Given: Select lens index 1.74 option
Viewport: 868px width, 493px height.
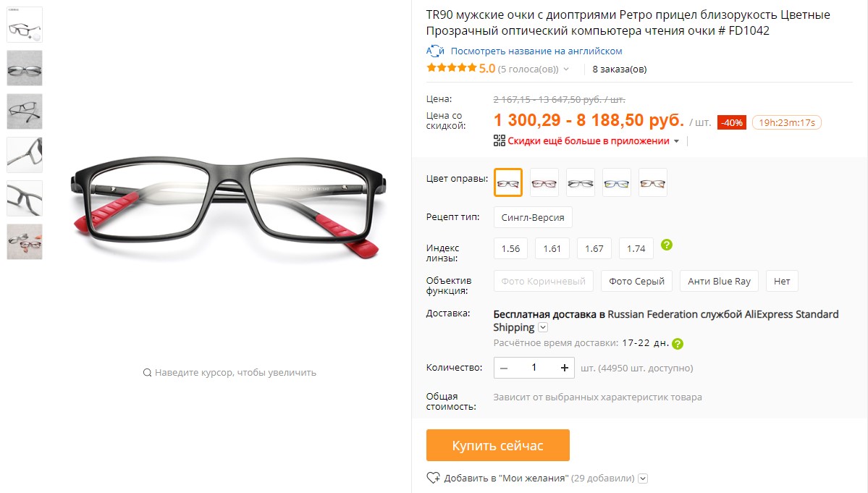Looking at the screenshot, I should coord(636,249).
